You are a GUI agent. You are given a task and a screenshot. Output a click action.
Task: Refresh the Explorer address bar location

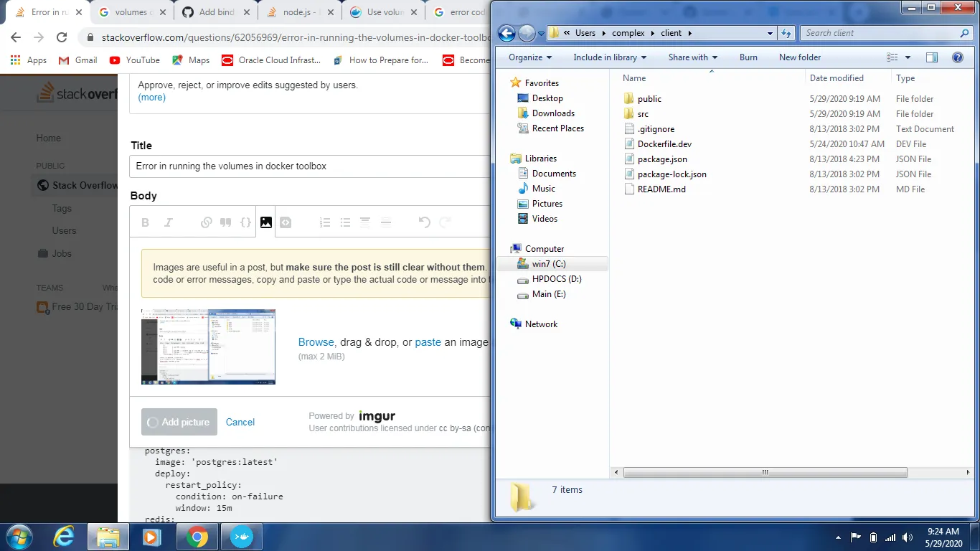[786, 33]
